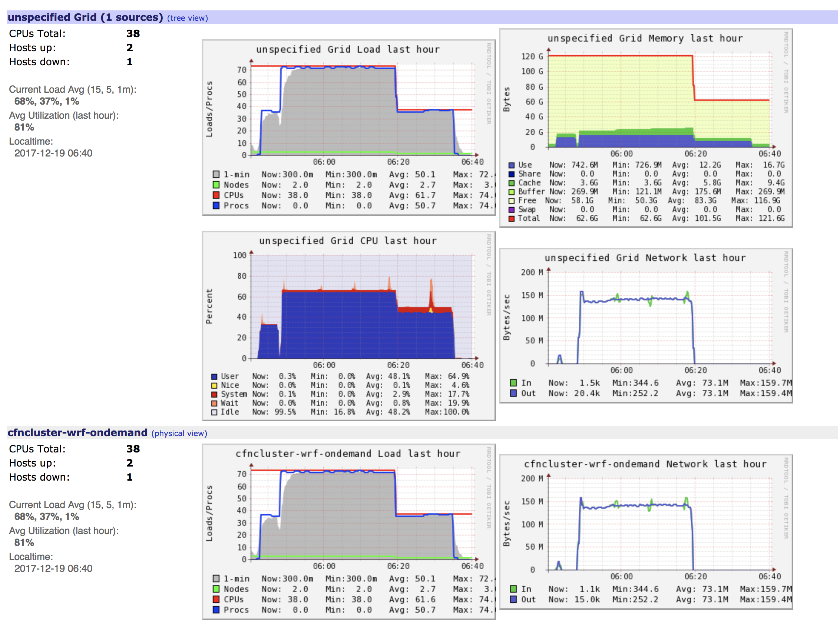Click the red CPUs legend swatch

point(216,195)
